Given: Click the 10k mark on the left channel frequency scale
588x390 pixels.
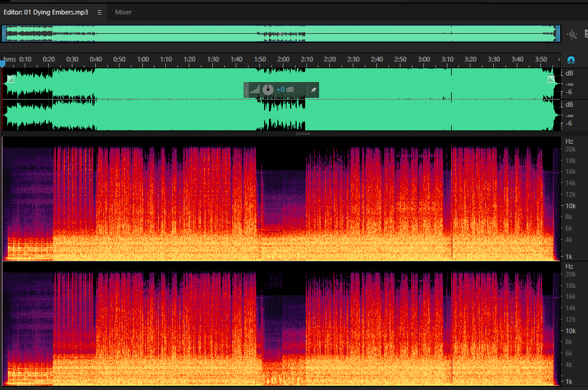Looking at the screenshot, I should (571, 206).
